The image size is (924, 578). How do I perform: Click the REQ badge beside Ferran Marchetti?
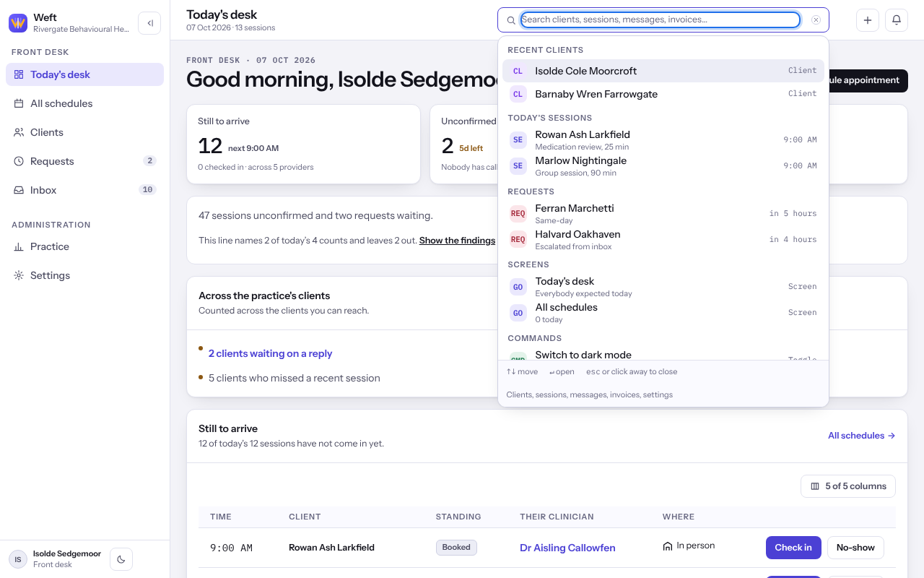(518, 214)
